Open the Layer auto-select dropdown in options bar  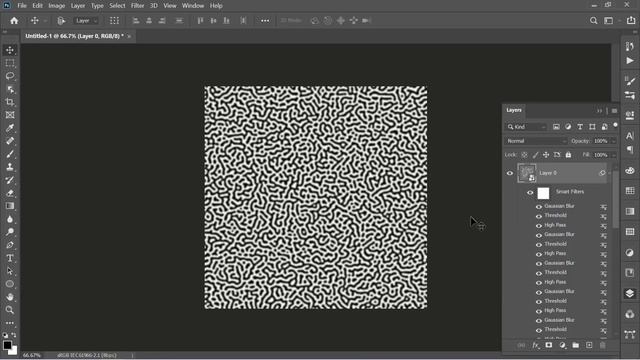[x=87, y=20]
